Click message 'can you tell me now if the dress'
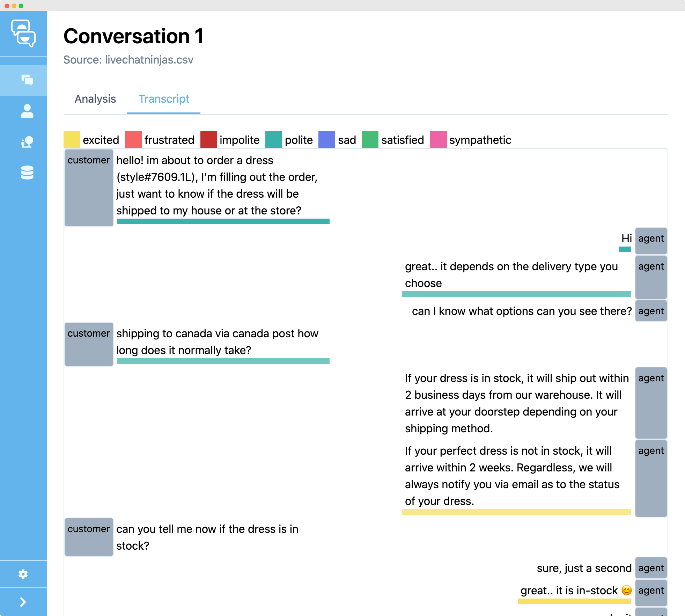 coord(207,537)
